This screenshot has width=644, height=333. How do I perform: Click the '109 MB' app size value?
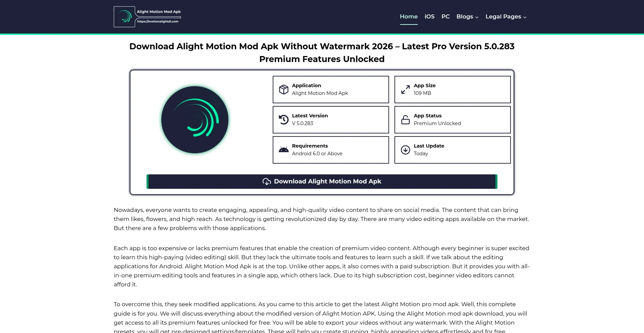[x=422, y=93]
